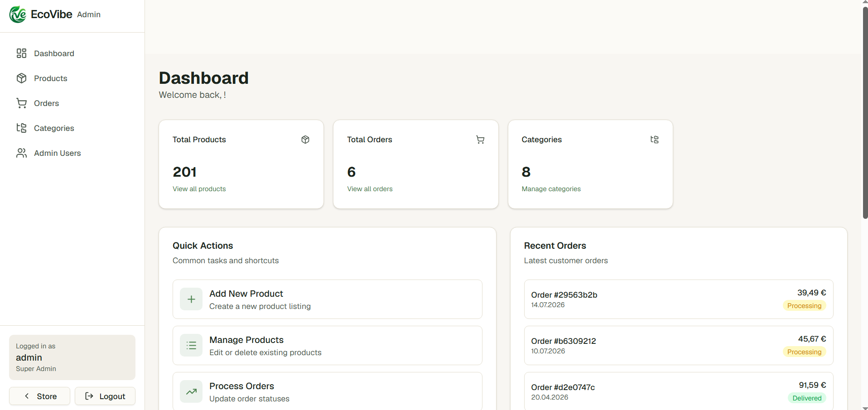This screenshot has width=868, height=410.
Task: Click the page vertical scrollbar thumb
Action: coord(865,112)
